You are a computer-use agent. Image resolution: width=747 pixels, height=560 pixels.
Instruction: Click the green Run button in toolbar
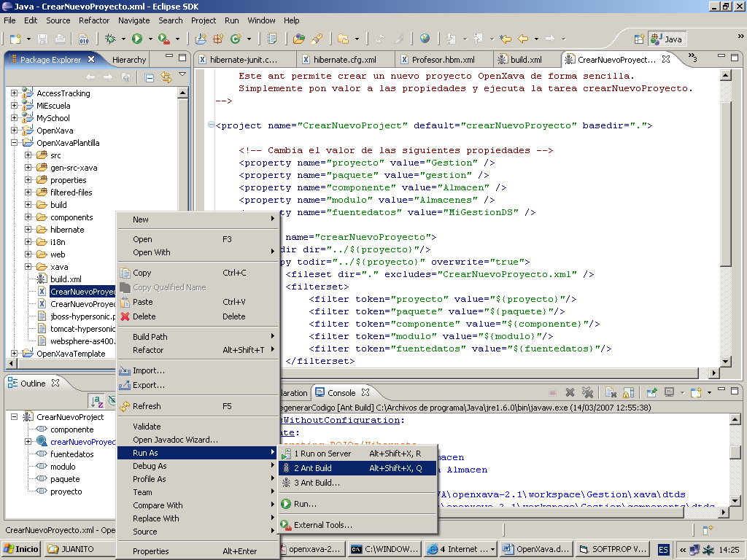(136, 39)
